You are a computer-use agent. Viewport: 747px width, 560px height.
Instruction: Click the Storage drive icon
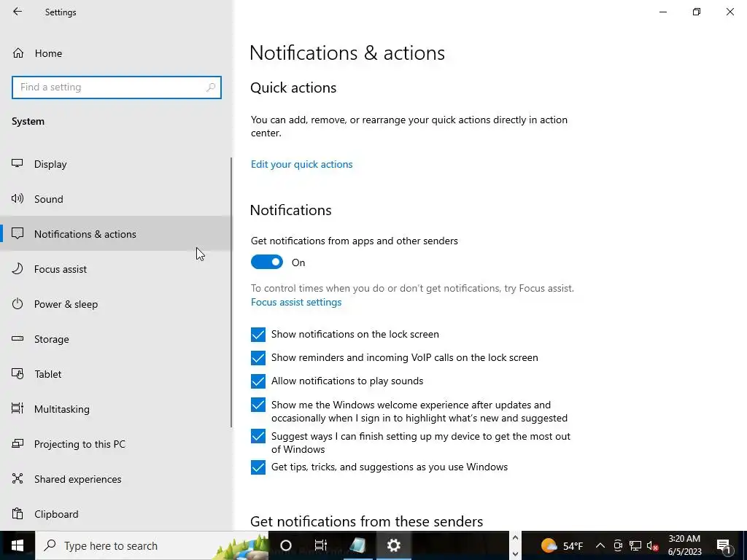[18, 338]
